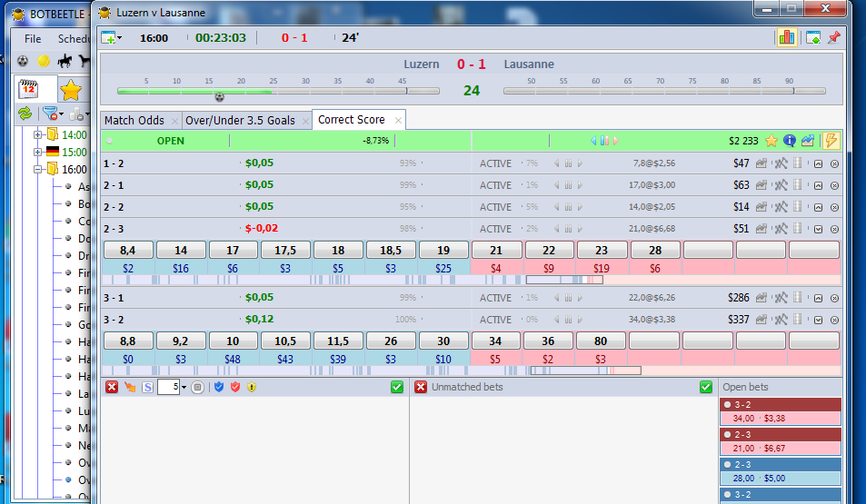Image resolution: width=866 pixels, height=504 pixels.
Task: Expand the 2 - 1 price ladder
Action: pyautogui.click(x=818, y=185)
